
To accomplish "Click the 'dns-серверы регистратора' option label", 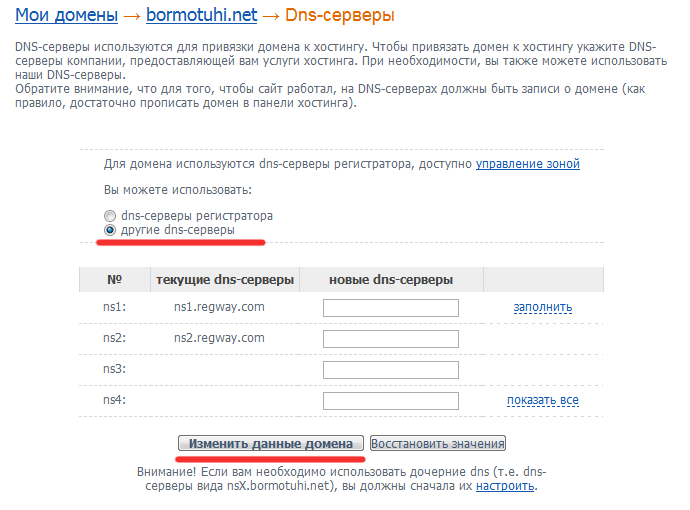I will (x=197, y=216).
